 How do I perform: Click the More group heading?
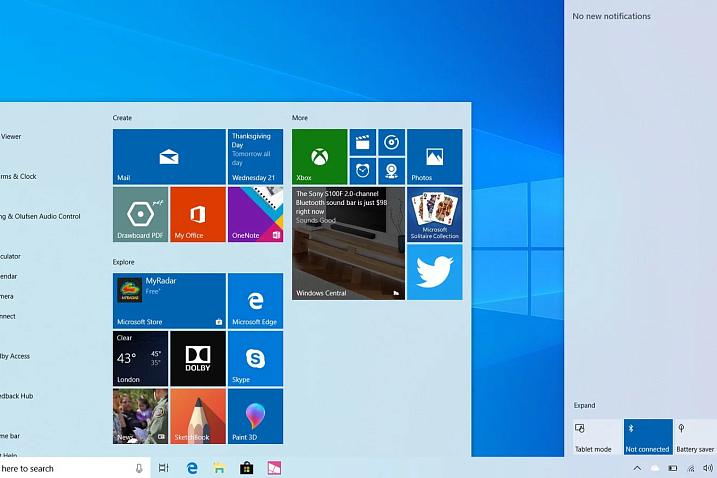click(x=300, y=118)
